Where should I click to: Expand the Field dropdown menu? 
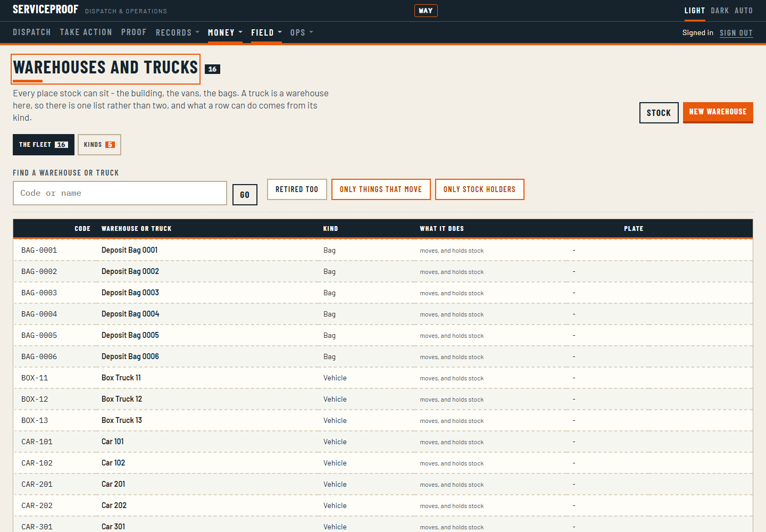coord(267,32)
